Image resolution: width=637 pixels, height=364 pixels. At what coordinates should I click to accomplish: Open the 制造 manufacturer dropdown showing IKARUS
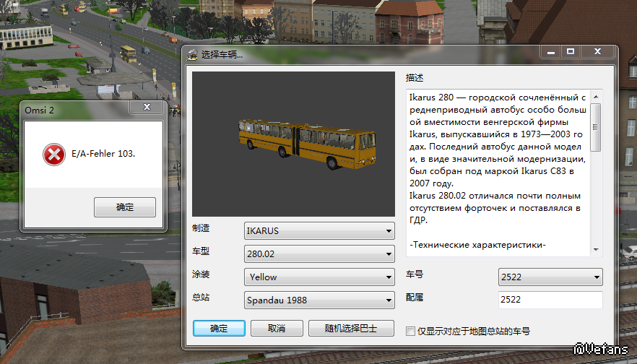pos(319,231)
